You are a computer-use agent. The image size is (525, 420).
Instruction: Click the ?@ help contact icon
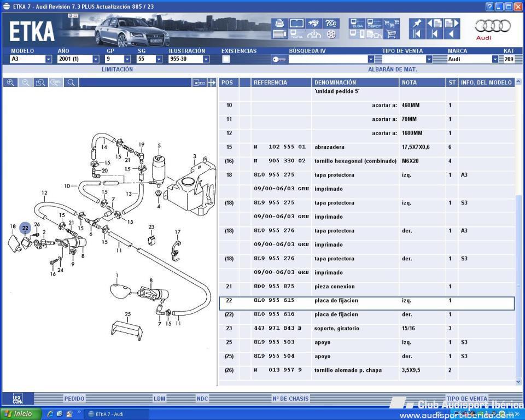click(331, 23)
